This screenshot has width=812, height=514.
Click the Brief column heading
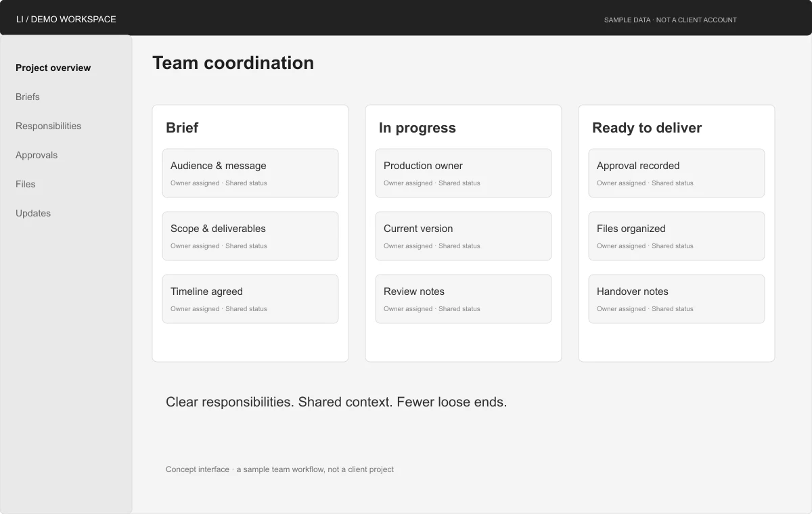click(182, 128)
